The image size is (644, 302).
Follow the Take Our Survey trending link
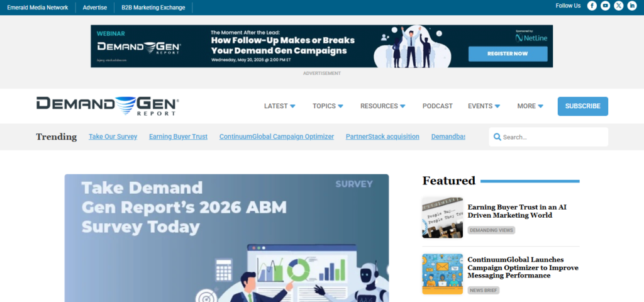point(113,137)
